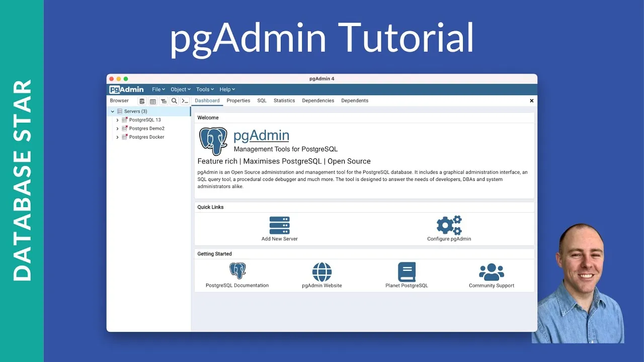Click the Quick Links section header
644x362 pixels.
click(210, 207)
